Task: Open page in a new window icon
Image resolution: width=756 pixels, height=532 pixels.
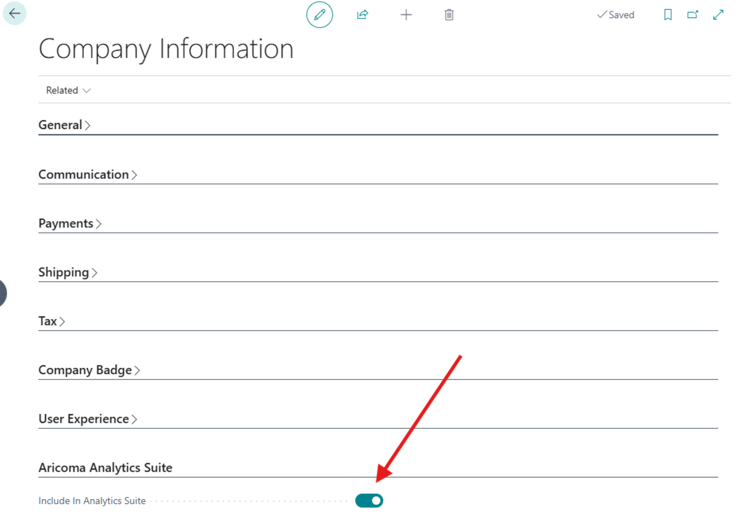Action: click(x=692, y=14)
